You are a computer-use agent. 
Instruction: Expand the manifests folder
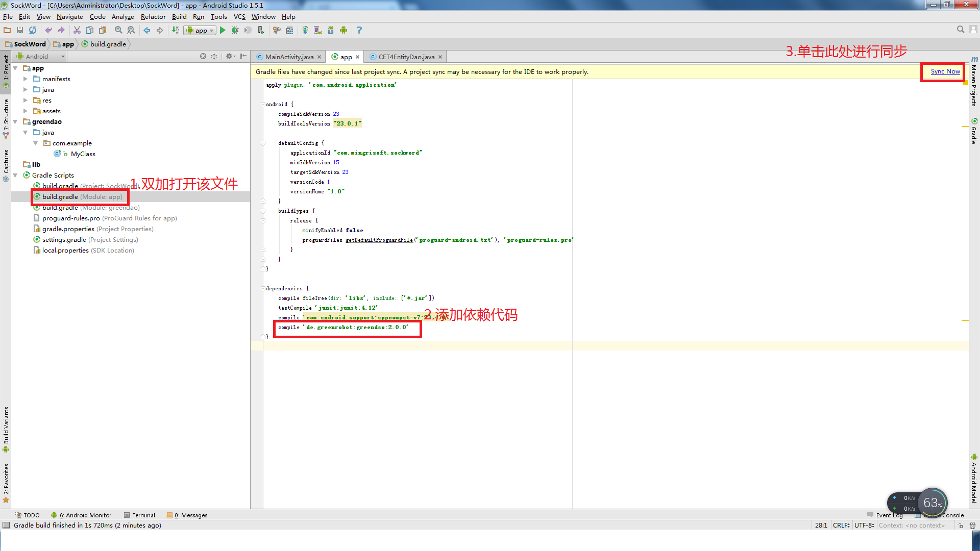point(26,79)
